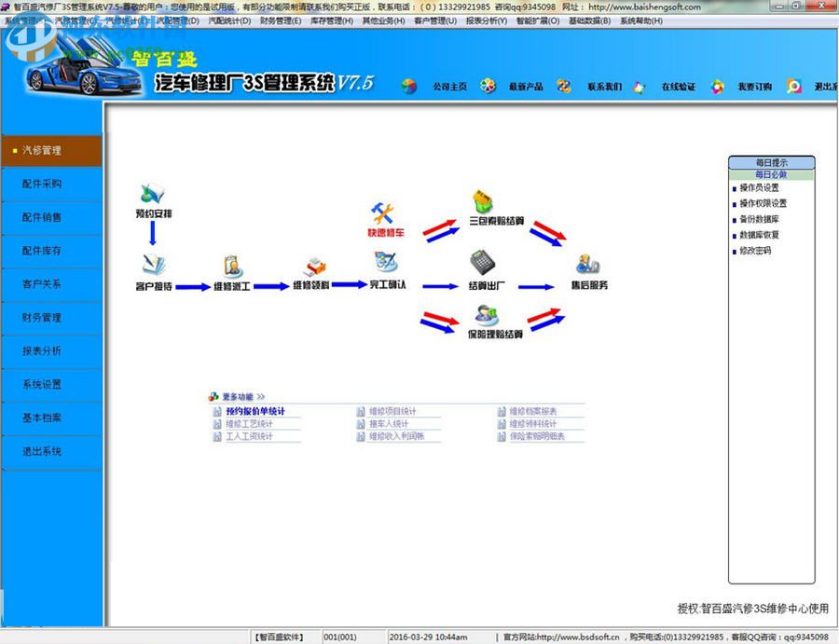Open the 在线验证 link
839x644 pixels.
[x=679, y=87]
